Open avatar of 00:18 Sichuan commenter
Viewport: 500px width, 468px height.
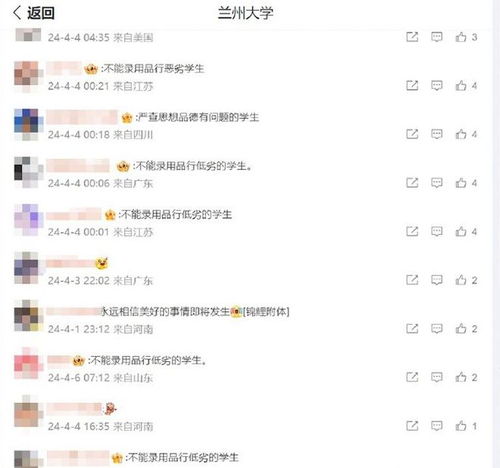pyautogui.click(x=28, y=124)
